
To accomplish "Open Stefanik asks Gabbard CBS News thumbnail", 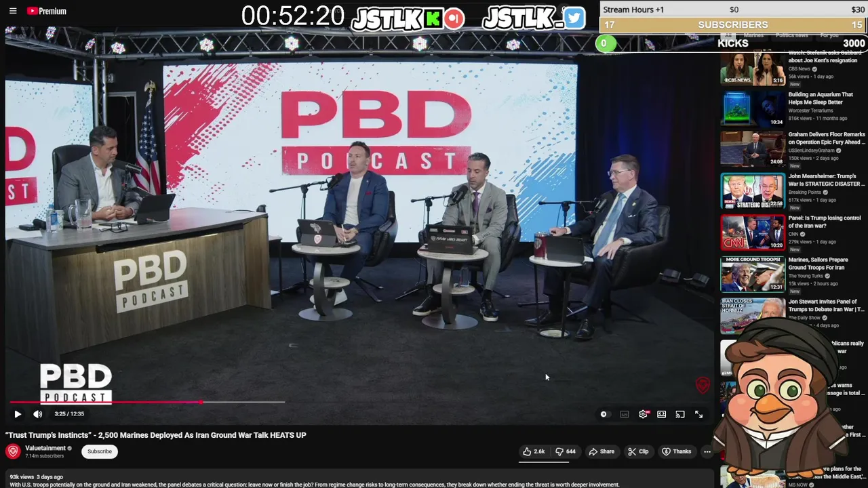I will coord(752,68).
